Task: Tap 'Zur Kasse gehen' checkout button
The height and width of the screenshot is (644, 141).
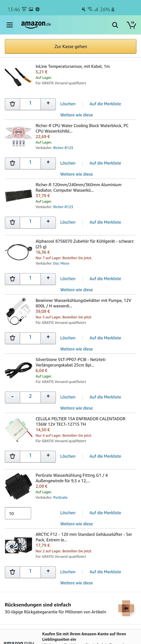Action: click(70, 46)
